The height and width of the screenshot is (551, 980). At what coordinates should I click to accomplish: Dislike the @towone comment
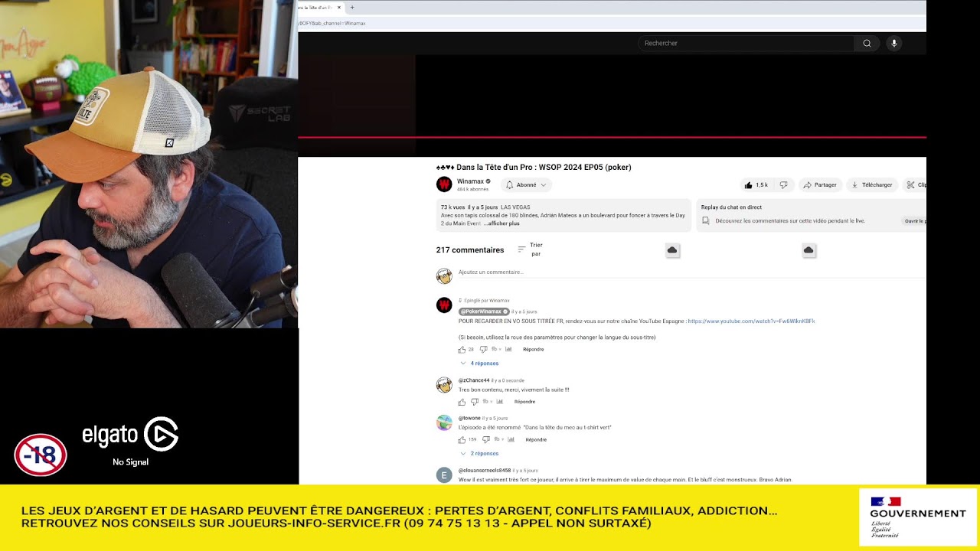[485, 440]
